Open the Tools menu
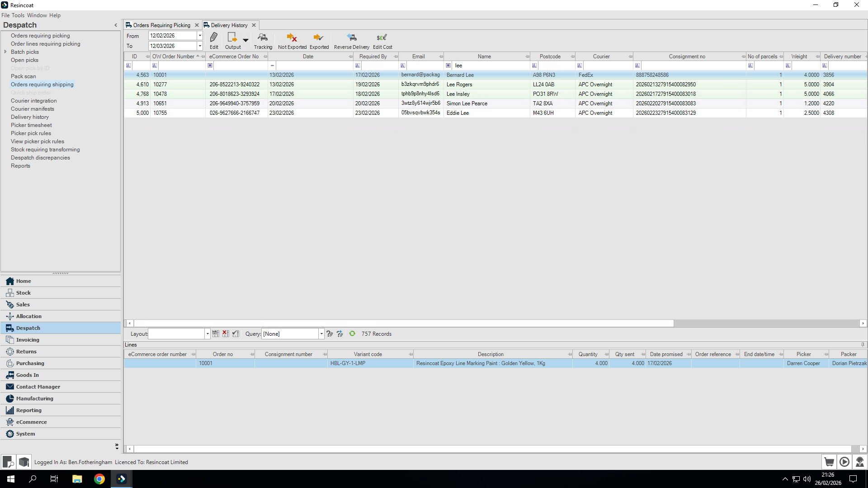The image size is (868, 488). point(18,15)
